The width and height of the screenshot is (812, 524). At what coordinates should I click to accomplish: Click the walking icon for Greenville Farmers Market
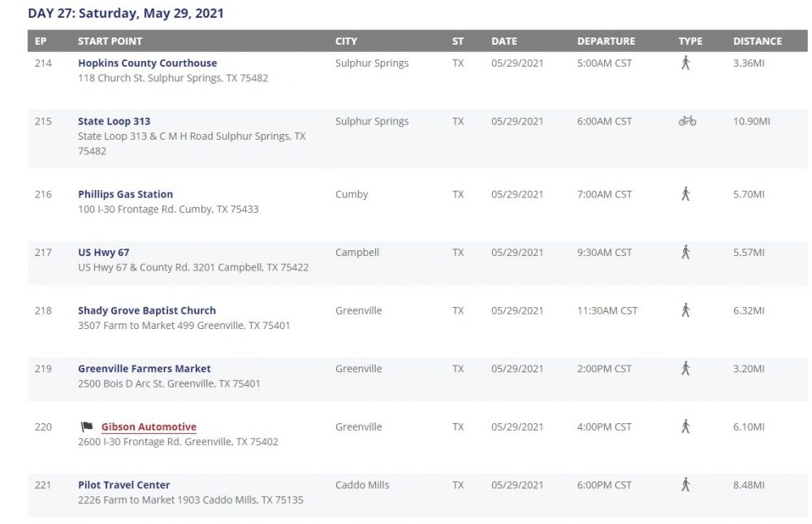click(x=685, y=368)
